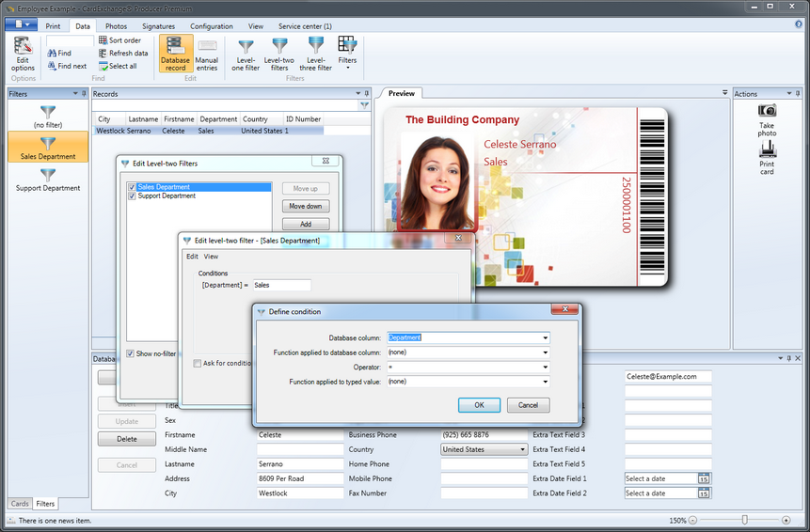Open the application menu button
The image size is (810, 532).
(x=22, y=24)
